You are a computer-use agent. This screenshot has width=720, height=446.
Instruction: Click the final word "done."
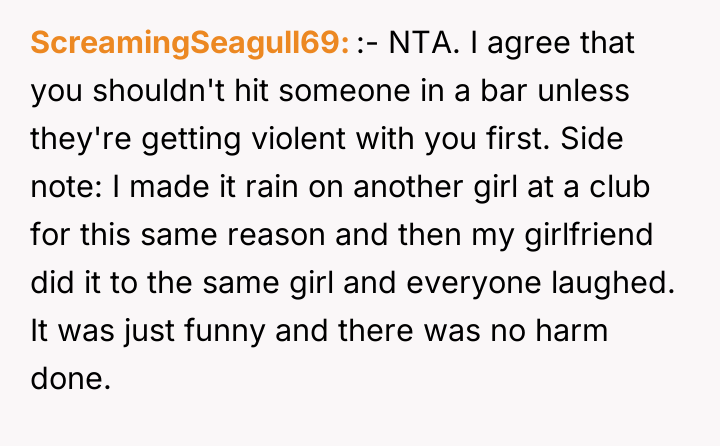(69, 380)
